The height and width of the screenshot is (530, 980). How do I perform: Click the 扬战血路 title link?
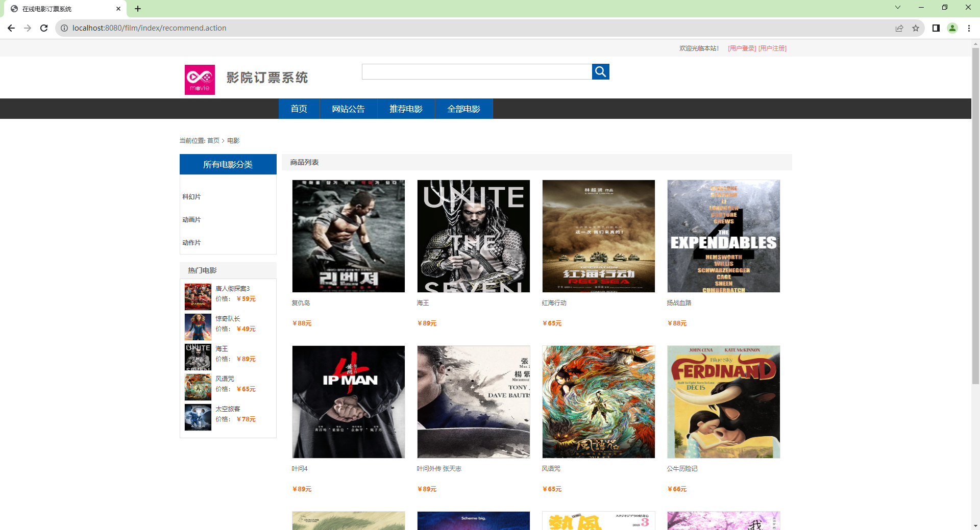click(679, 303)
